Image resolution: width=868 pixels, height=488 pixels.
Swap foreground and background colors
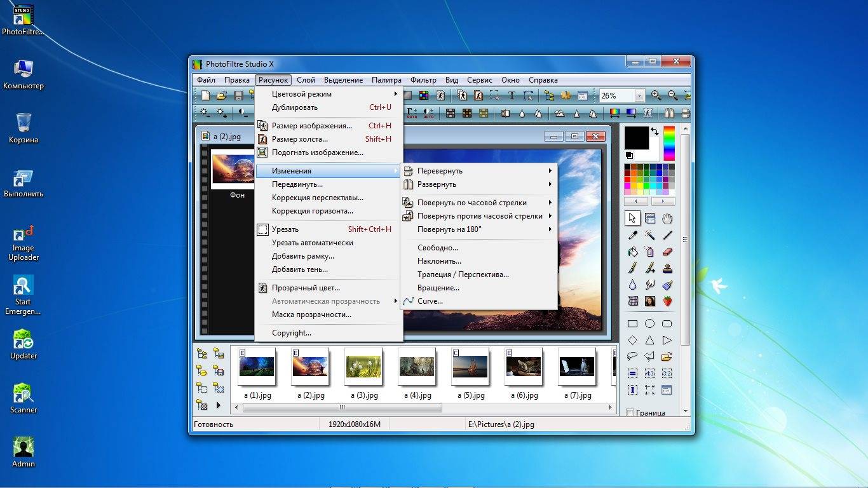pos(654,132)
